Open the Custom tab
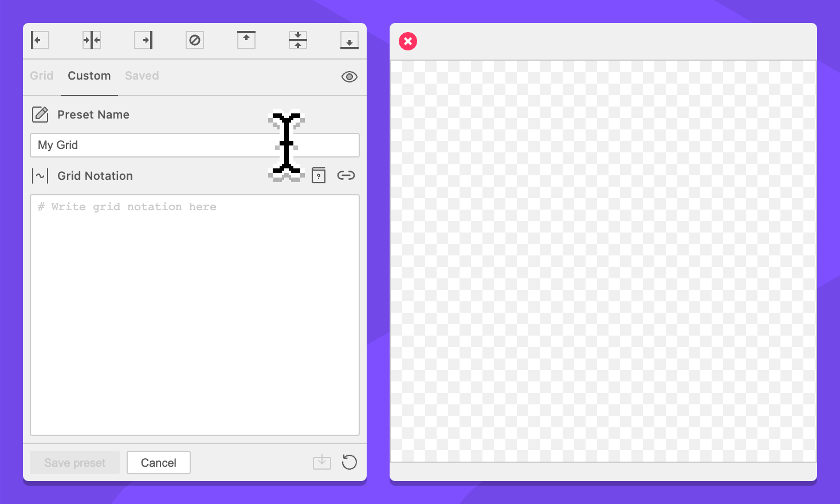Screen dimensions: 840x504 point(89,76)
